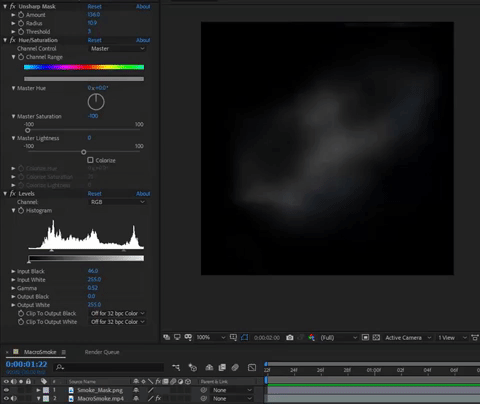Viewport: 480px width, 404px height.
Task: Take a snapshot with camera icon
Action: (290, 338)
